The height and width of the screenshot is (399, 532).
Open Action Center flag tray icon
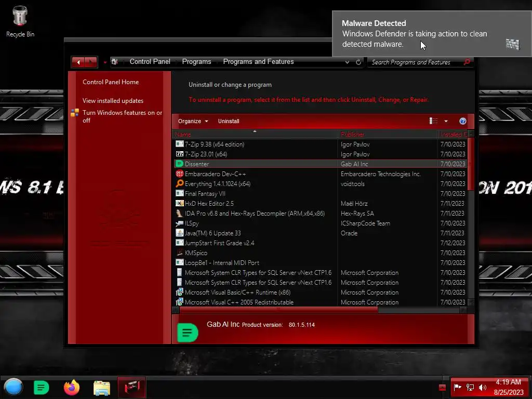pos(457,387)
